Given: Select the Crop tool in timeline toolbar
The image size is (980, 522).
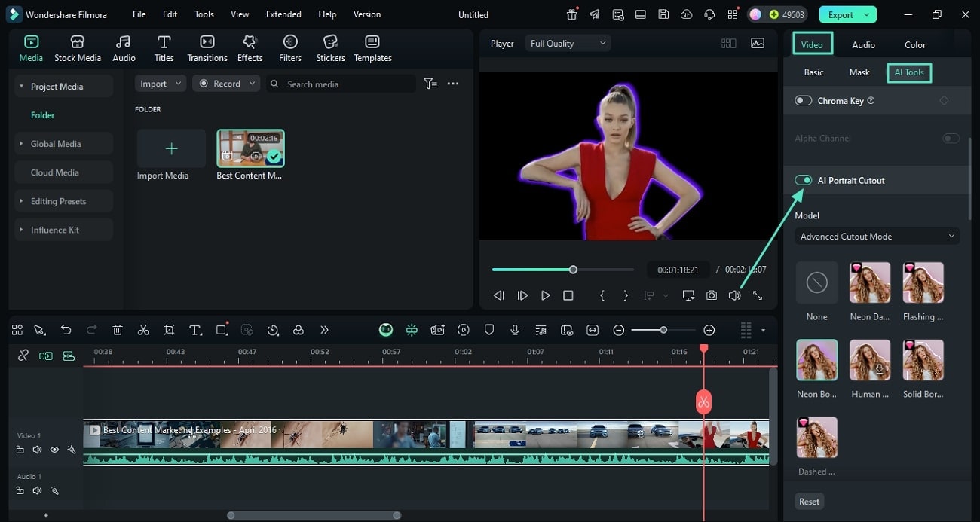Looking at the screenshot, I should [x=169, y=330].
